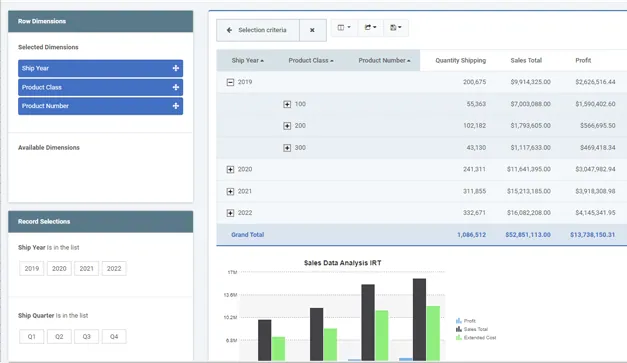This screenshot has width=627, height=363.
Task: Click 2020 profit value $3,047,982.94
Action: tap(595, 169)
